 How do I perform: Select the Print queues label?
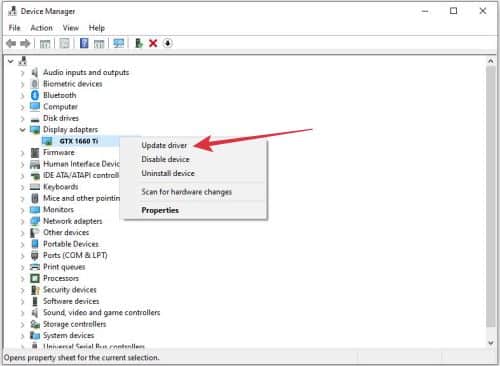click(x=64, y=267)
